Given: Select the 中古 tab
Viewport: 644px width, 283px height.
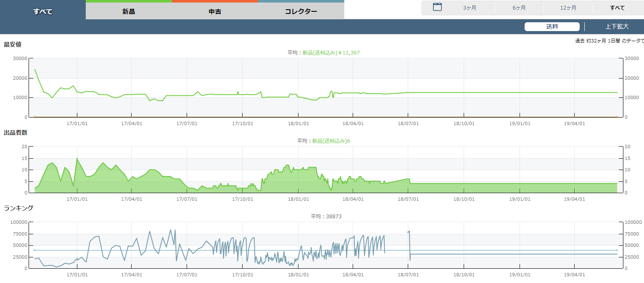Looking at the screenshot, I should point(215,11).
